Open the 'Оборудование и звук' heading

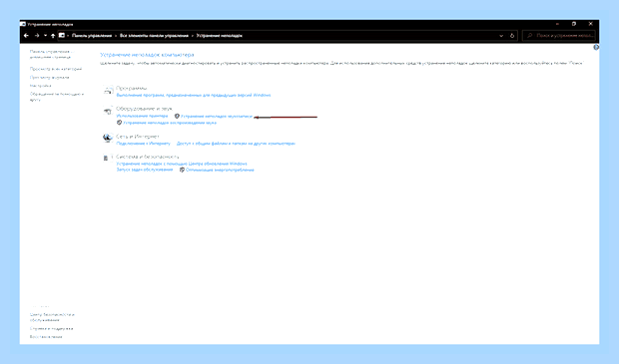coord(144,109)
